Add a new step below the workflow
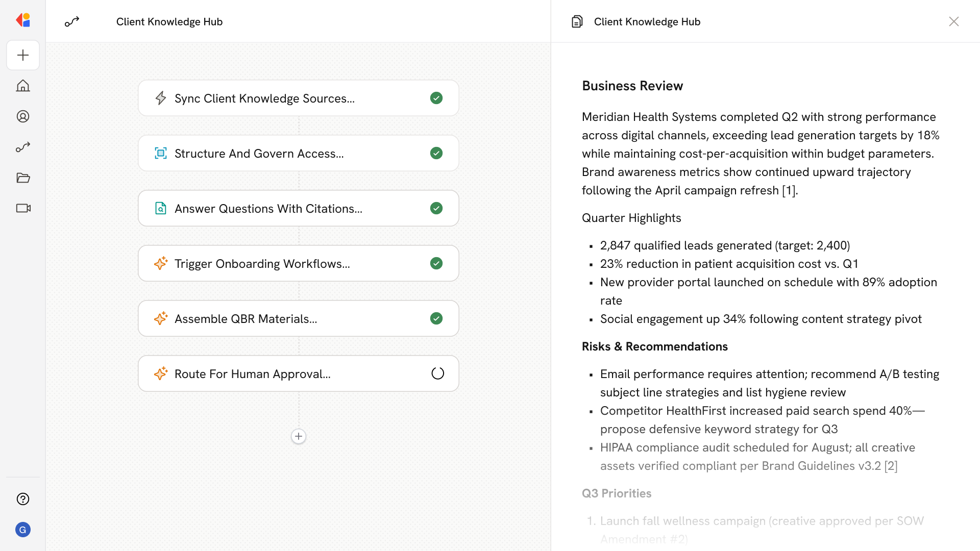Viewport: 980px width, 551px height. [x=299, y=436]
